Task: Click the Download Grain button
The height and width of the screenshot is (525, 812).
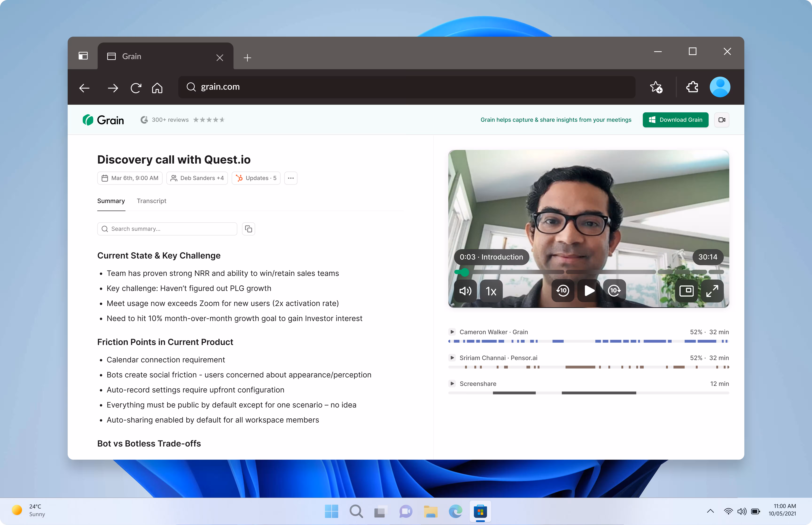Action: [x=675, y=120]
